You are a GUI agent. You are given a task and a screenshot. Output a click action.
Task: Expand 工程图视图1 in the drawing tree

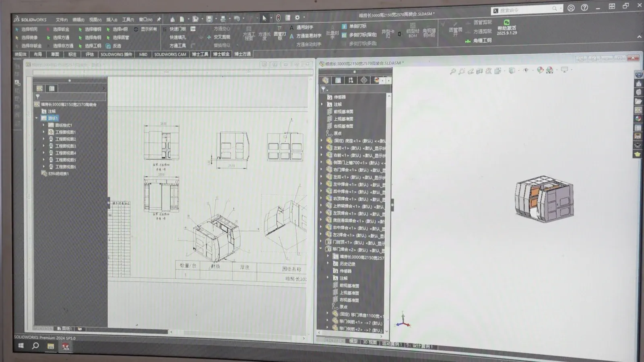tap(44, 132)
